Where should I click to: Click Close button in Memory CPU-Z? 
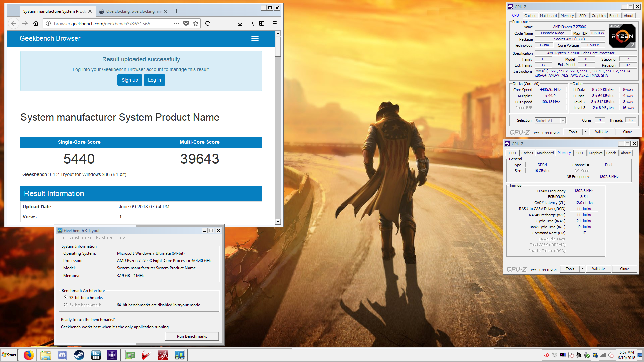click(x=624, y=269)
